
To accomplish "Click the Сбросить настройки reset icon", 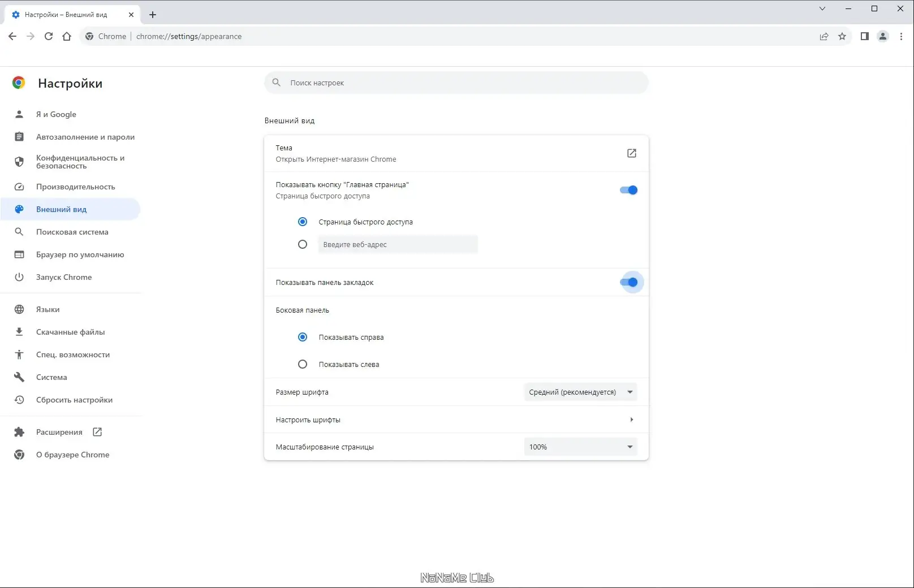I will click(19, 400).
